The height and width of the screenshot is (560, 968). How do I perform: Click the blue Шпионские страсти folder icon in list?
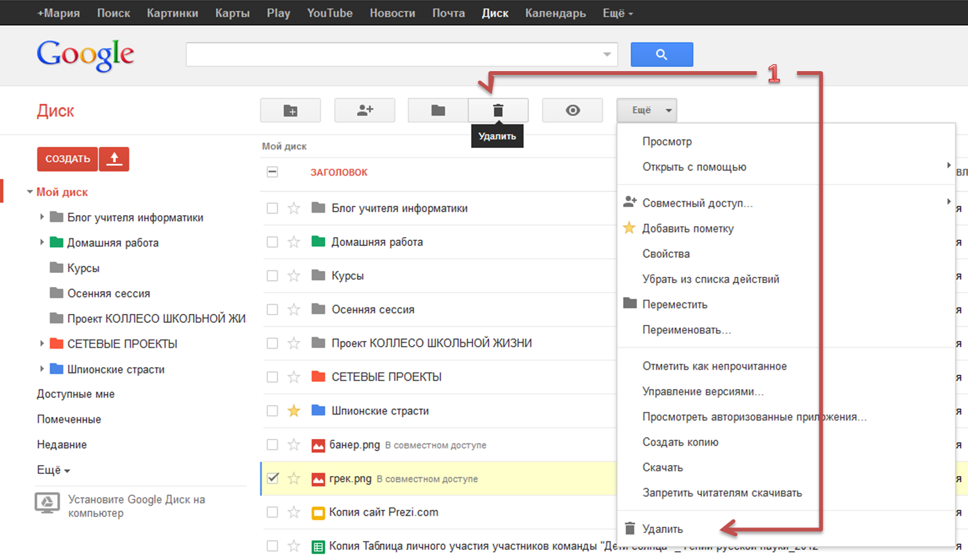click(318, 410)
